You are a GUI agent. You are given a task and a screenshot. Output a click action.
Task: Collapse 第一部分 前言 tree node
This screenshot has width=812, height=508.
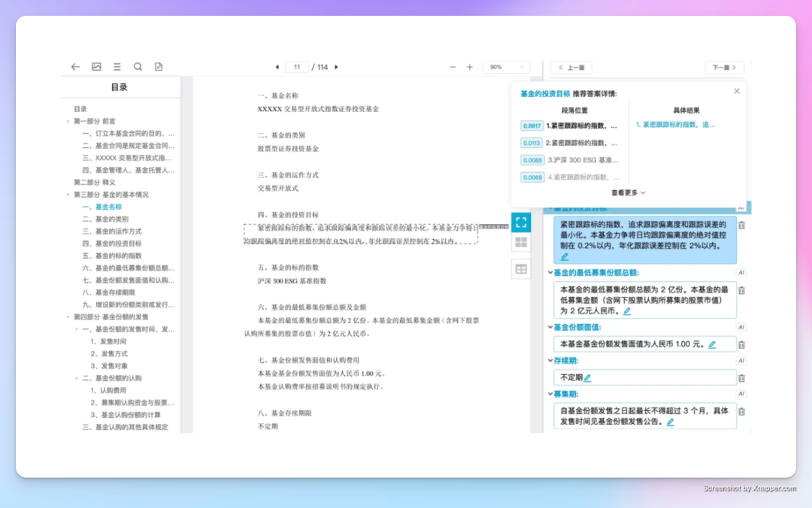68,121
